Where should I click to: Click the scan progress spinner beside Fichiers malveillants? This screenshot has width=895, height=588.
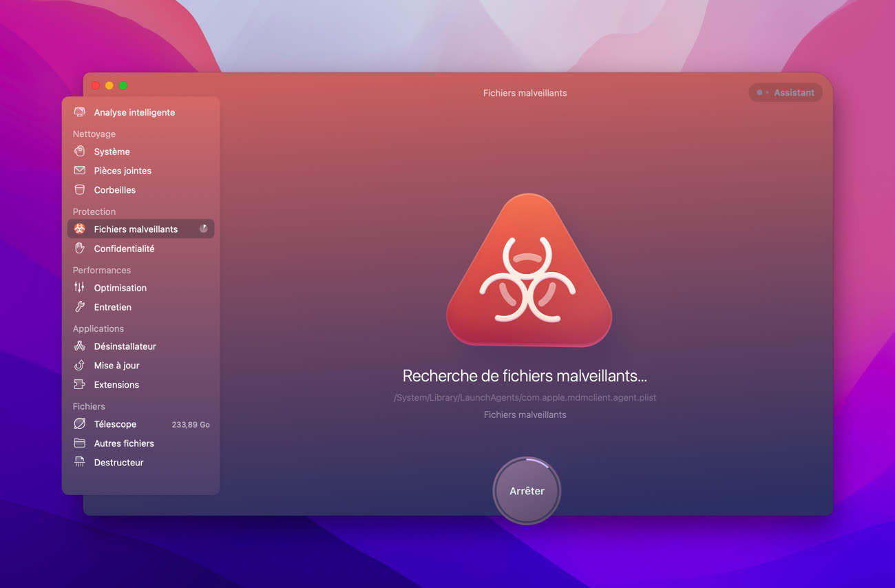tap(204, 229)
